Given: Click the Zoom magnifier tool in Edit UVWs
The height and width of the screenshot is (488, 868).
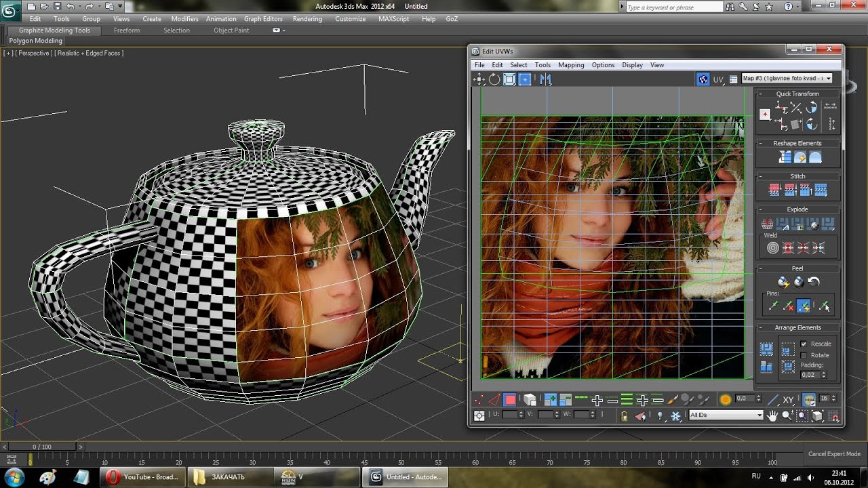Looking at the screenshot, I should (787, 415).
